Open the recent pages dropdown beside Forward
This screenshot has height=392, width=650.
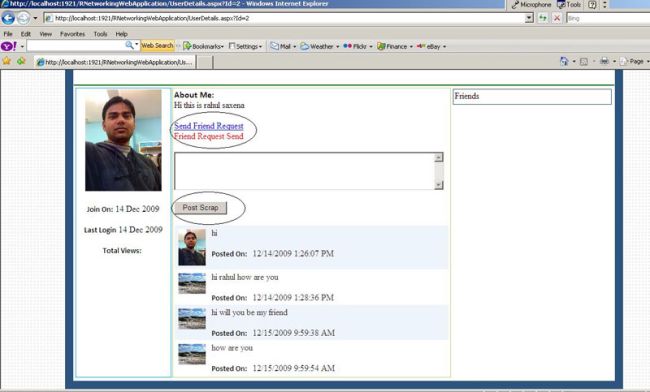click(35, 18)
